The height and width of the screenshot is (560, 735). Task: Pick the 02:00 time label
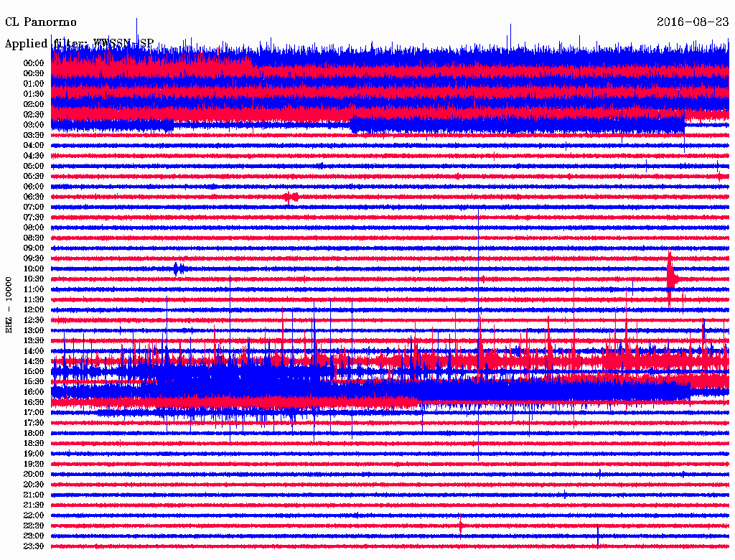(33, 105)
